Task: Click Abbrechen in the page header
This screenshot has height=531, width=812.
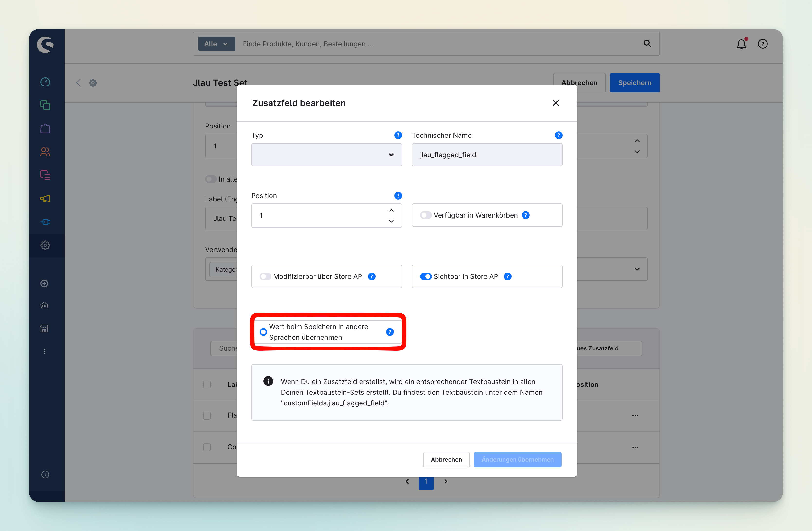Action: [579, 83]
